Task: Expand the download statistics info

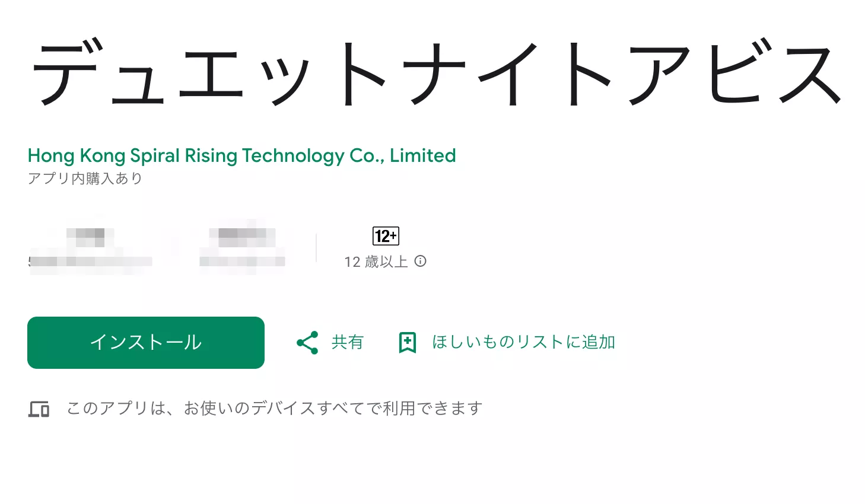Action: pos(241,246)
